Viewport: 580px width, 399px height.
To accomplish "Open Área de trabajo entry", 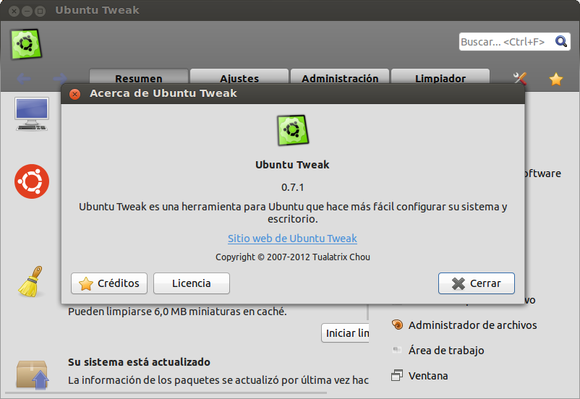I will (x=446, y=350).
